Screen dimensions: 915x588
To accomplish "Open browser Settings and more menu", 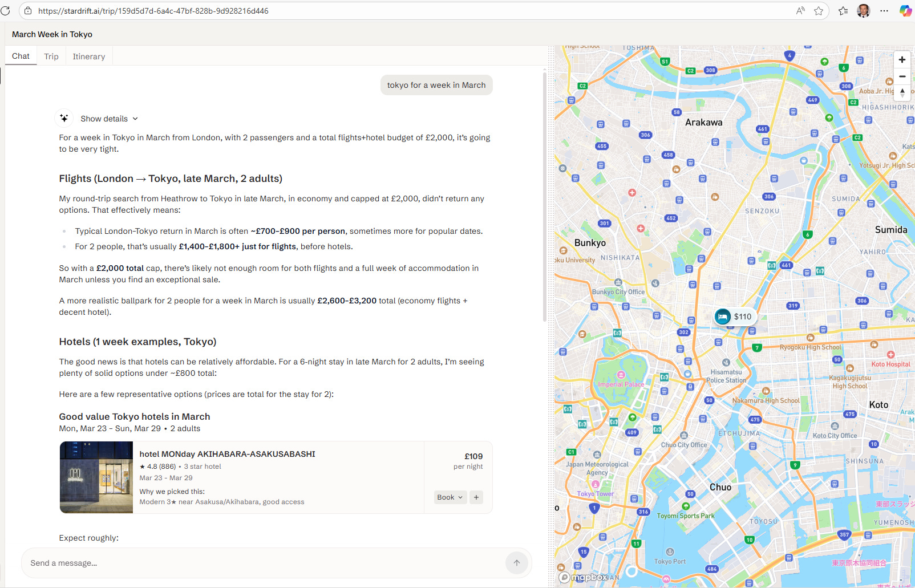I will [884, 11].
